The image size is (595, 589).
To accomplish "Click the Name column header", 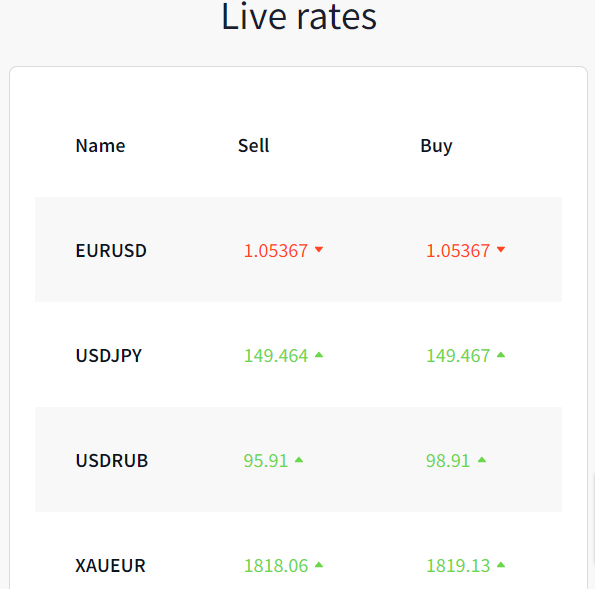I will point(100,146).
